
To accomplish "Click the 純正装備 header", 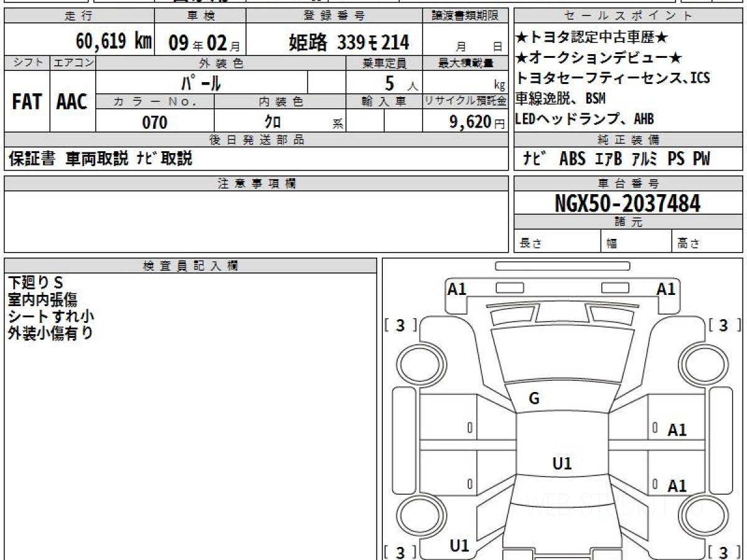I will pos(629,140).
